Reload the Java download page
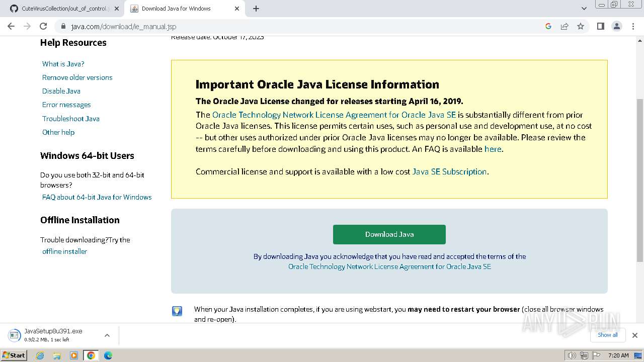Viewport: 644px width, 362px height. click(43, 26)
